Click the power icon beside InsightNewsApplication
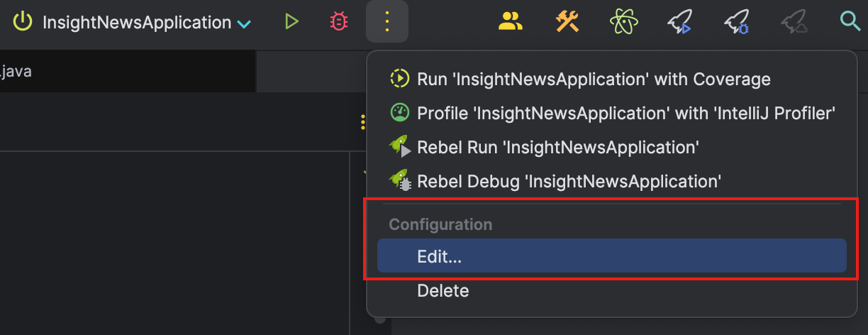Viewport: 868px width, 335px height. coord(23,22)
